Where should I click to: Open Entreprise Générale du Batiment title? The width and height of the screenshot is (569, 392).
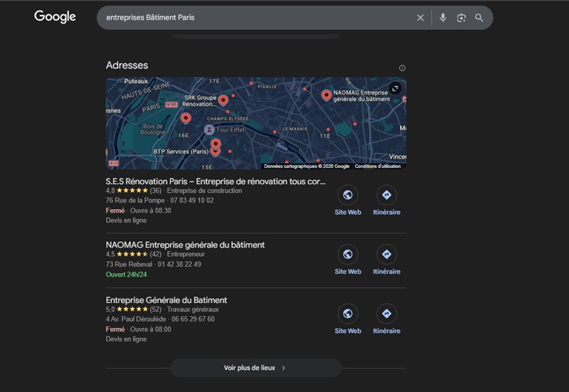pos(166,300)
